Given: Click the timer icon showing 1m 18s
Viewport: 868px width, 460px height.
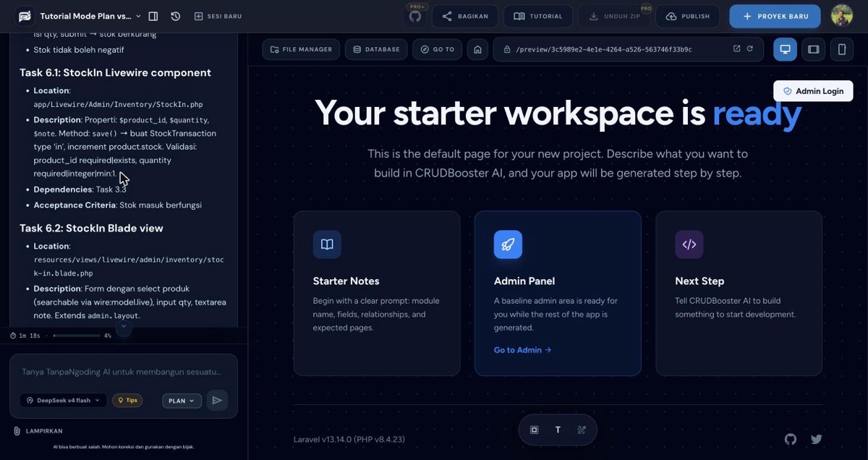Looking at the screenshot, I should tap(13, 336).
